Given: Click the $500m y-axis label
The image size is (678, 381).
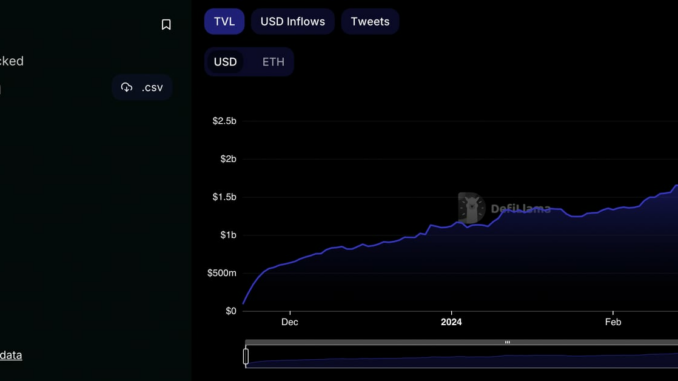Looking at the screenshot, I should point(222,273).
